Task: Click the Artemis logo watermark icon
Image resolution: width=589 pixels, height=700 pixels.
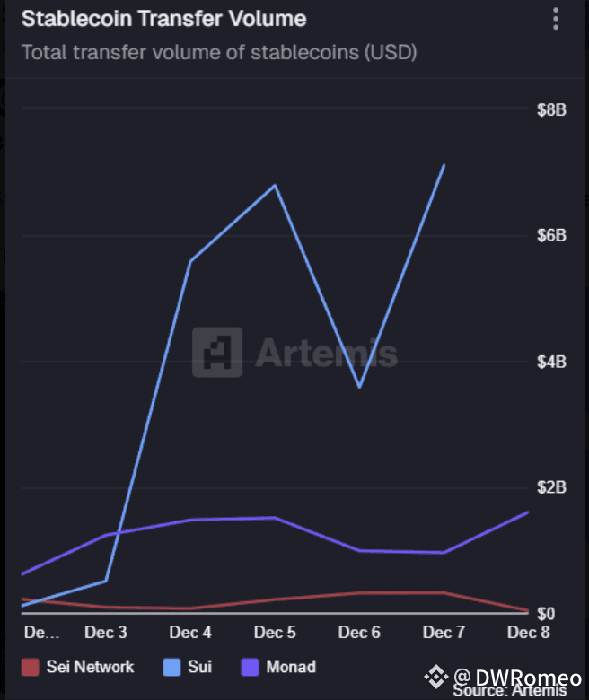Action: pos(217,352)
